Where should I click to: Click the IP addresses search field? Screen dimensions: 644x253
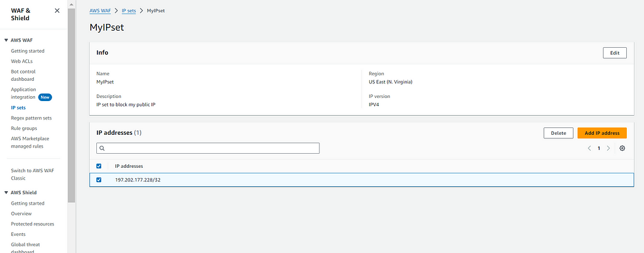[x=208, y=148]
